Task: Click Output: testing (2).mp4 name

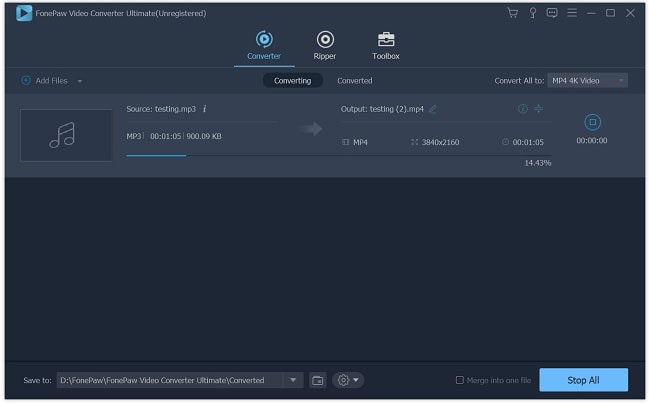Action: coord(382,109)
